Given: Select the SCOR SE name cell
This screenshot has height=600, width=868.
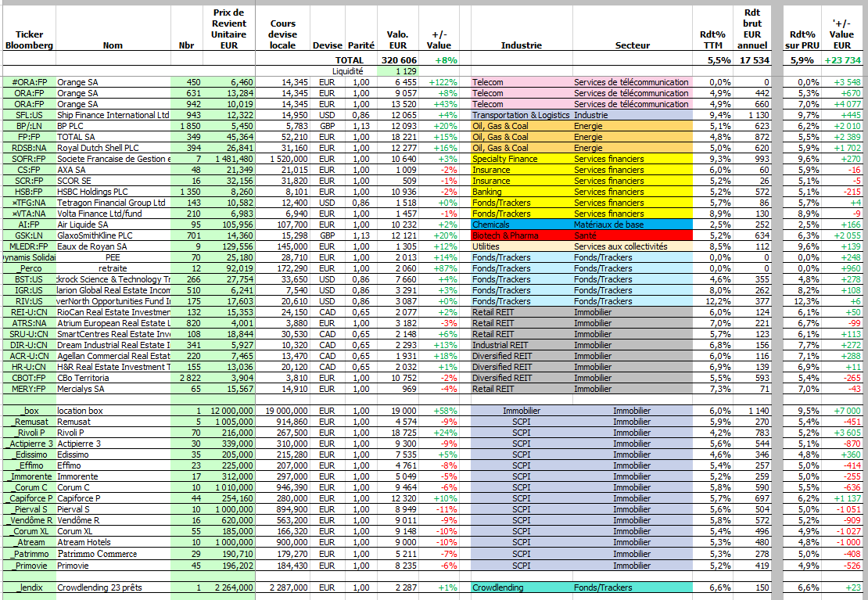Looking at the screenshot, I should point(113,181).
